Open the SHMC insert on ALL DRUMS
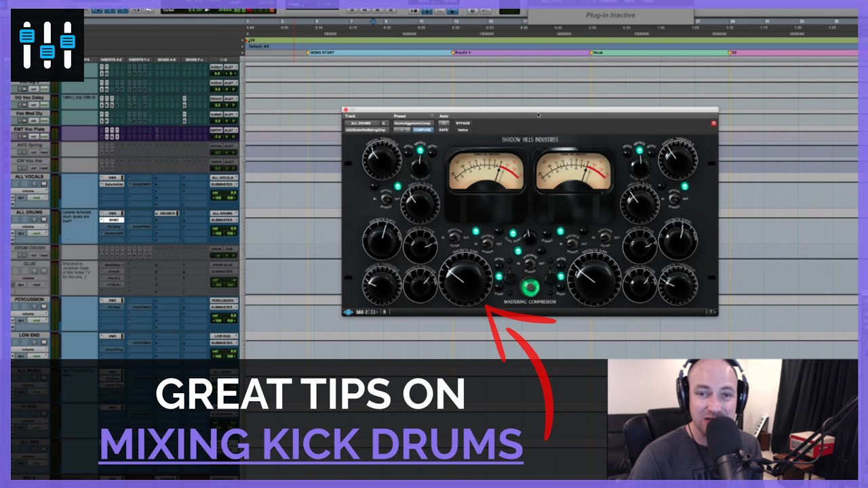The height and width of the screenshot is (488, 868). [x=112, y=220]
